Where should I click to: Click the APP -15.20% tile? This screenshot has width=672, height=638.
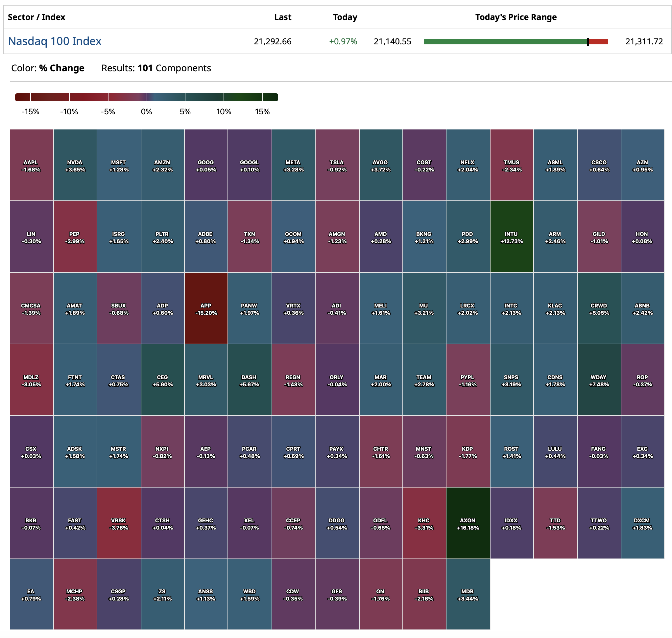206,308
